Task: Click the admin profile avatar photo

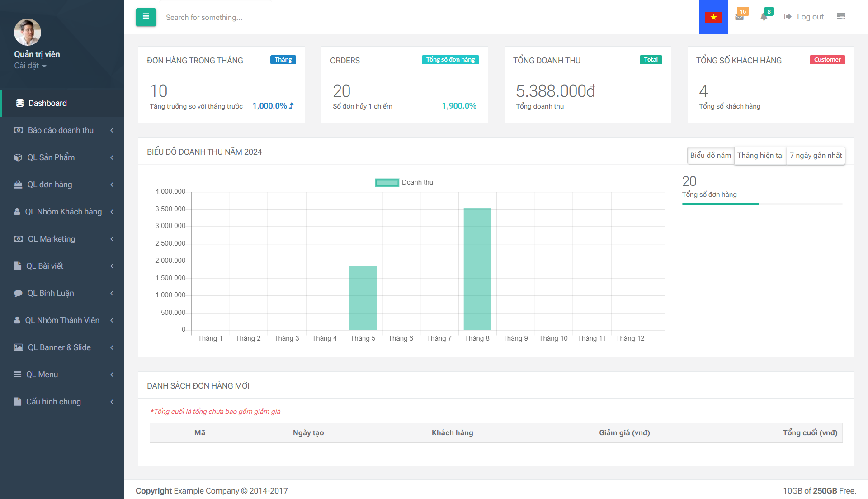Action: (x=28, y=32)
